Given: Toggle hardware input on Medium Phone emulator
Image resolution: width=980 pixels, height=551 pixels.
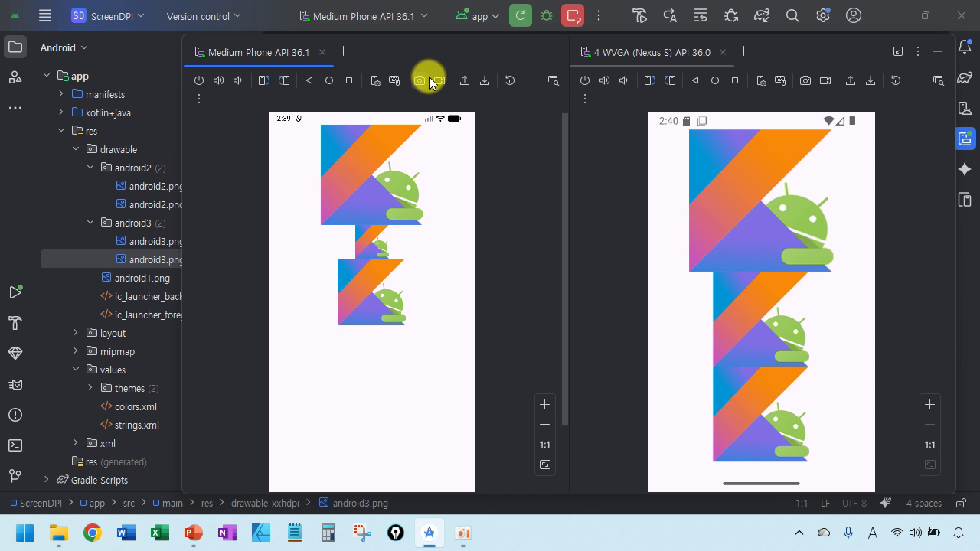Looking at the screenshot, I should click(x=394, y=80).
